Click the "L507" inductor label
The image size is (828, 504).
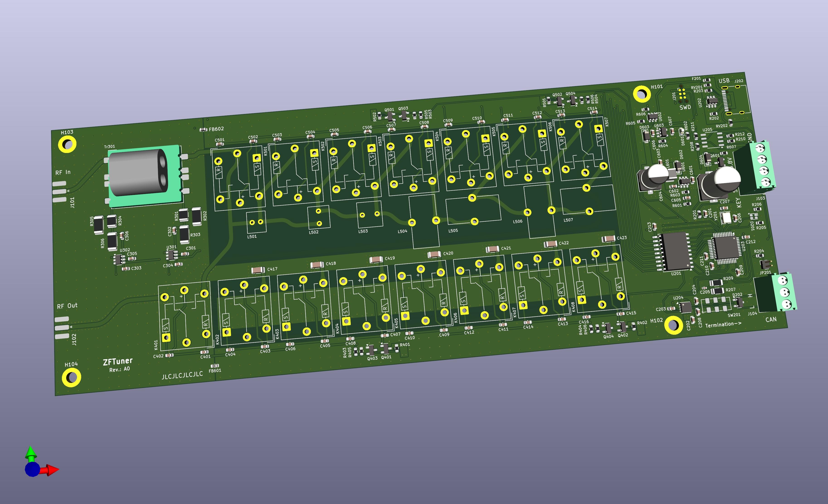(x=568, y=220)
